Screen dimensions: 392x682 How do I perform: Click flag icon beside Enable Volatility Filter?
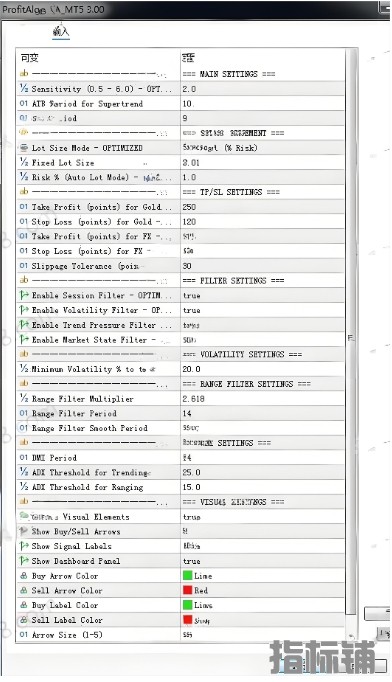pyautogui.click(x=24, y=310)
